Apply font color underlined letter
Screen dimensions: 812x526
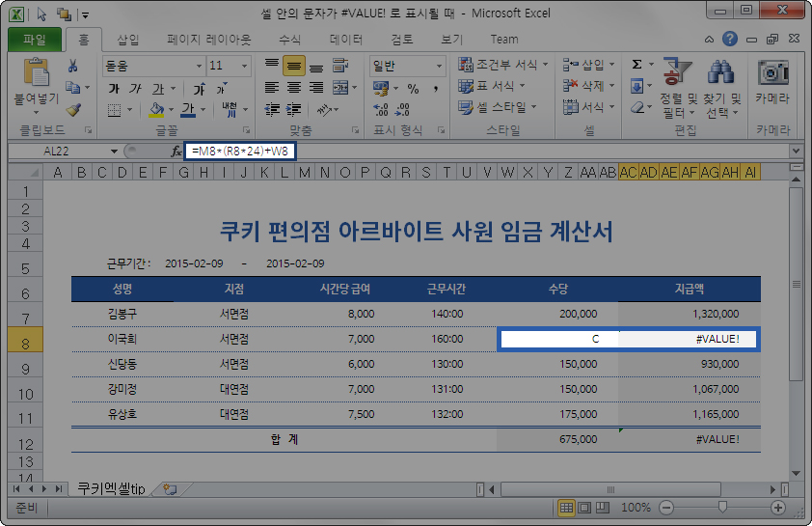(188, 110)
